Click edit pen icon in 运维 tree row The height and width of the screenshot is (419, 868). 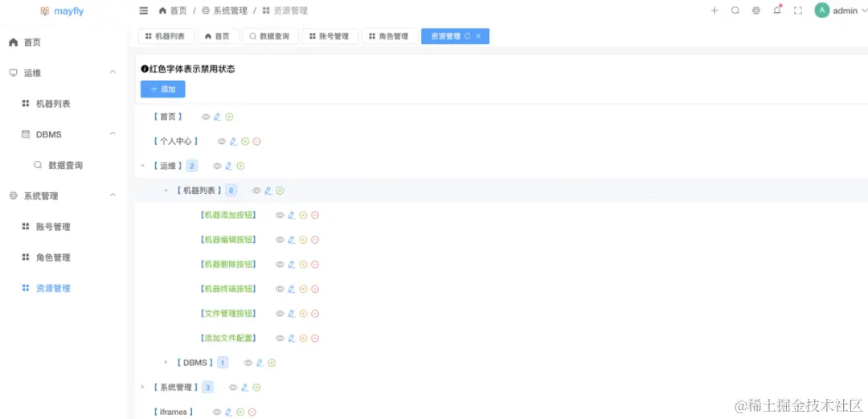(x=229, y=166)
